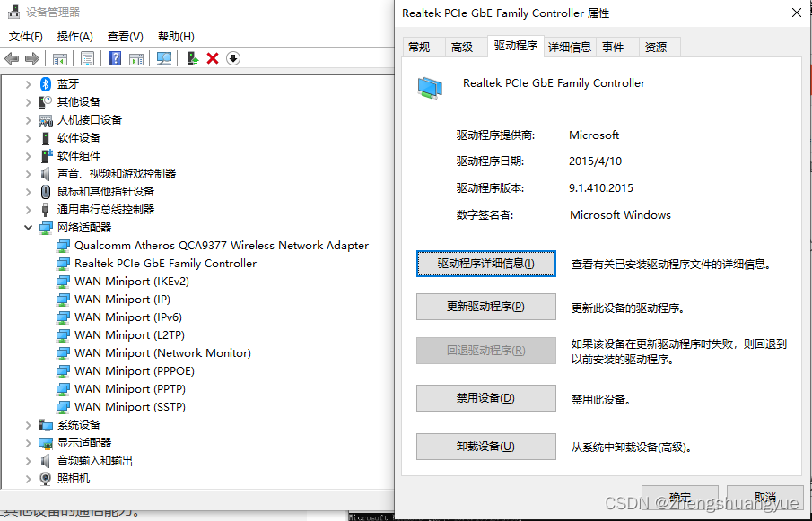This screenshot has width=812, height=521.
Task: Click the show/hide console tree toolbar icon
Action: click(x=59, y=58)
